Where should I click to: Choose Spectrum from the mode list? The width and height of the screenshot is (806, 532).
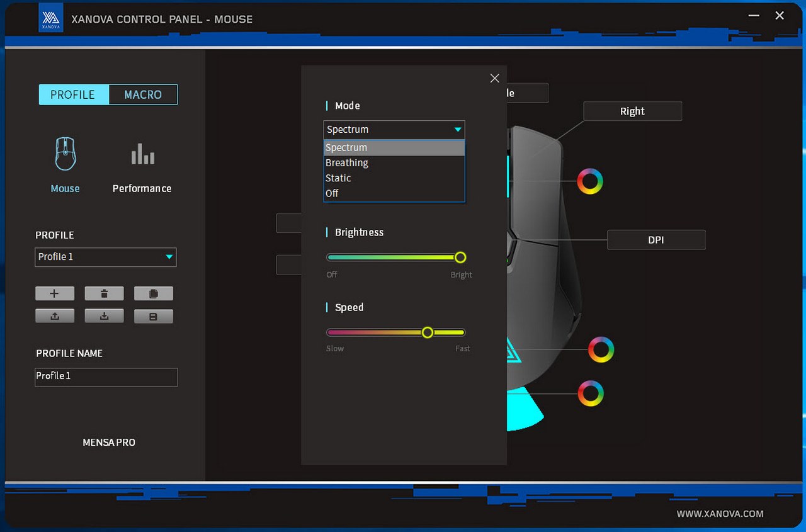(x=394, y=147)
